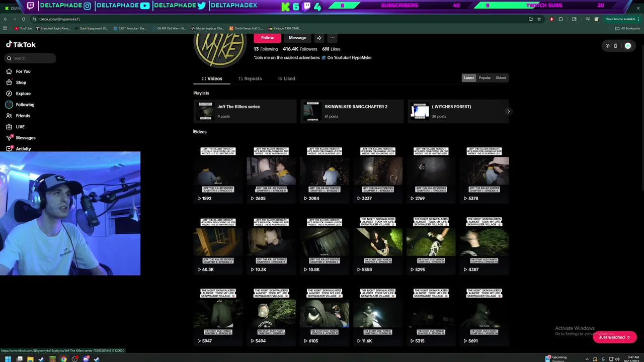Open the All Bookmarks folder

point(628,29)
